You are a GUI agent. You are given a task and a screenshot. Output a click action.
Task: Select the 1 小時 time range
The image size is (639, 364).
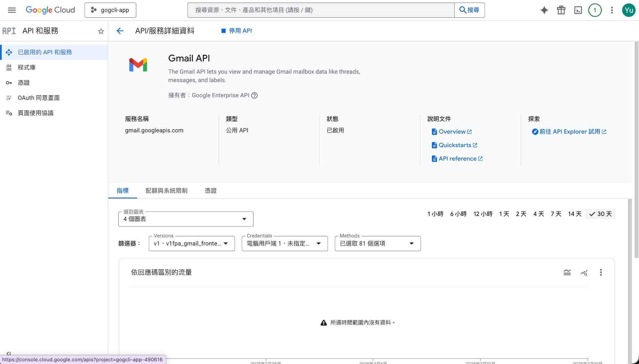pos(435,214)
